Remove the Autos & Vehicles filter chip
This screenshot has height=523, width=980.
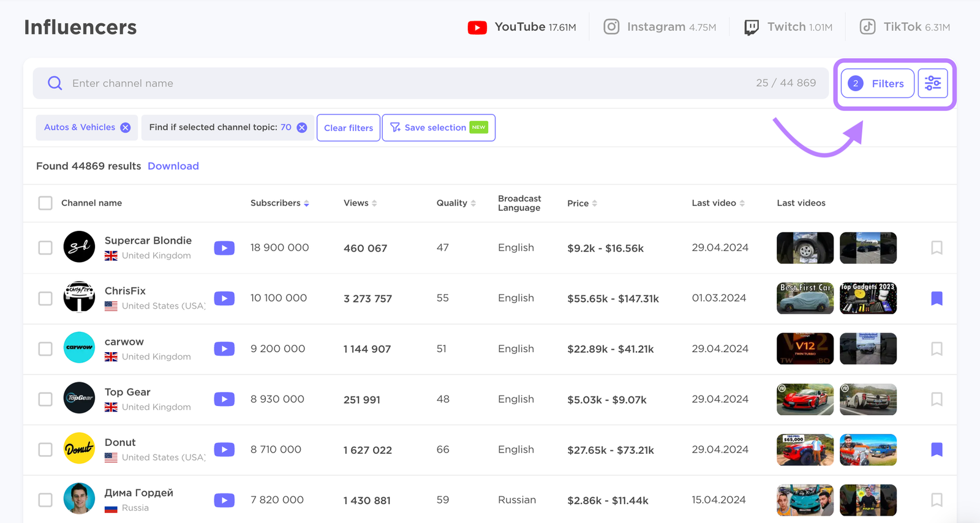pos(126,127)
